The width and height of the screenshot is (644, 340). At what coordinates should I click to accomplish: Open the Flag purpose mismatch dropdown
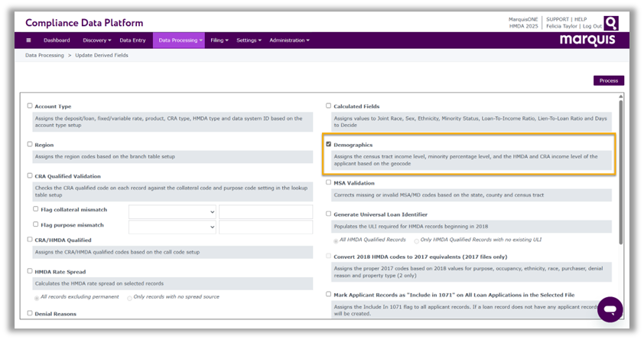click(x=172, y=227)
